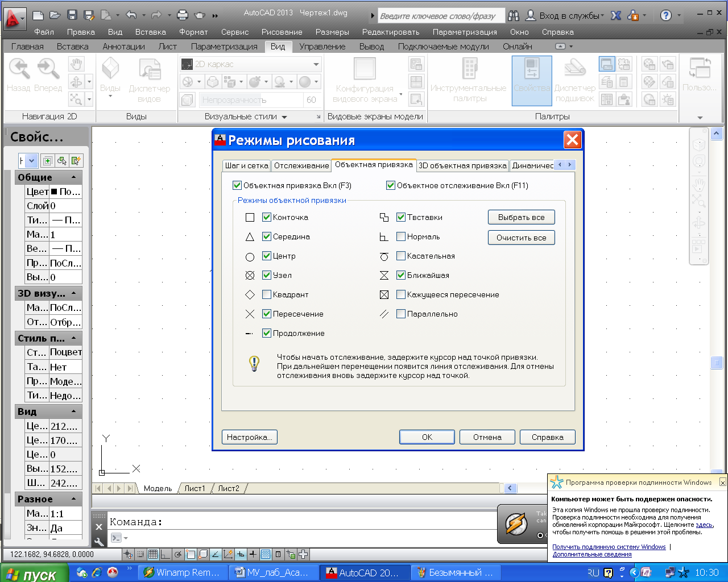Toggle Polar tracking icon in status bar
Image resolution: width=728 pixels, height=582 pixels.
click(x=178, y=554)
